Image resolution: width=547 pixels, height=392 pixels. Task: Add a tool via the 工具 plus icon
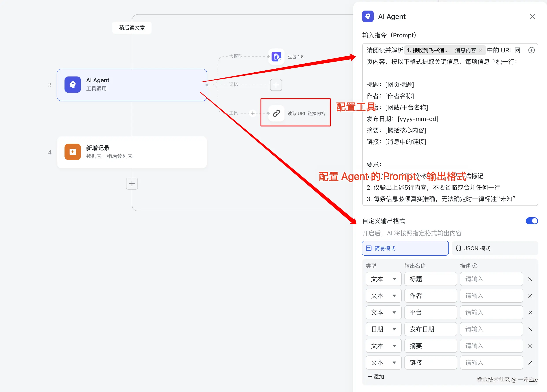tap(253, 113)
